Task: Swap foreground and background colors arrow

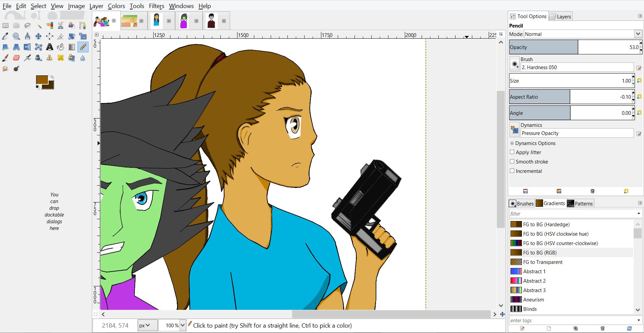Action: (52, 77)
